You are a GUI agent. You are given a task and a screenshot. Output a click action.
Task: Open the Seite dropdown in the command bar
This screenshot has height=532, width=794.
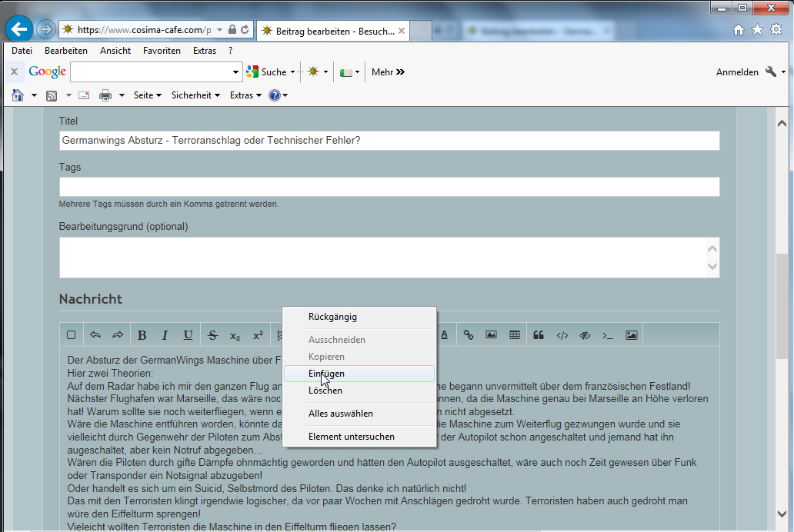tap(147, 95)
